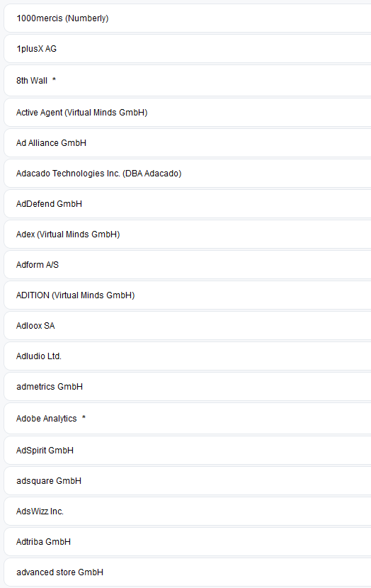Select AdSpirit GmbH in the list

click(188, 451)
